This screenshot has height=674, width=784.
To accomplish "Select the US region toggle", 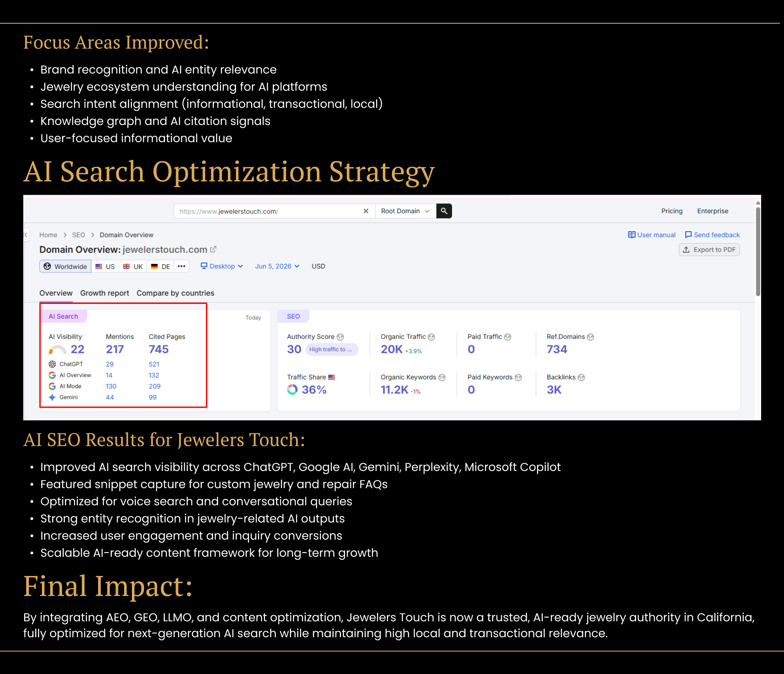I will click(105, 266).
